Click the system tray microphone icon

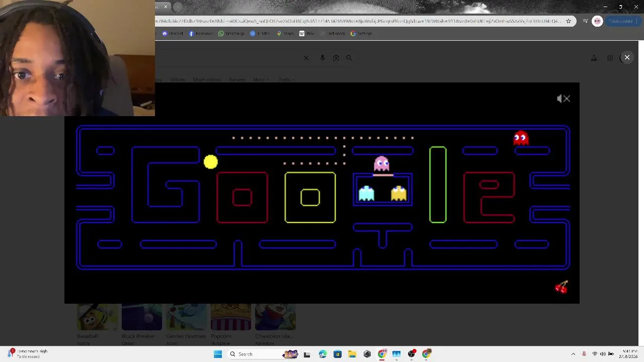(584, 354)
